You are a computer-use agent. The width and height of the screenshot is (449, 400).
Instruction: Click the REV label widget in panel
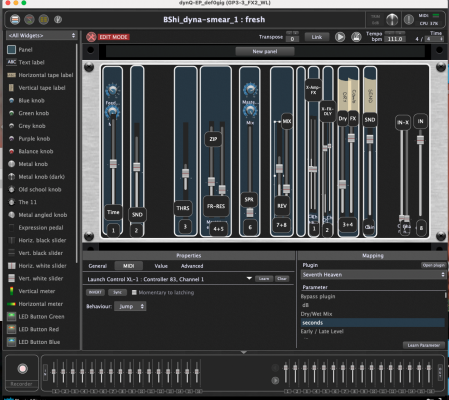click(x=282, y=206)
